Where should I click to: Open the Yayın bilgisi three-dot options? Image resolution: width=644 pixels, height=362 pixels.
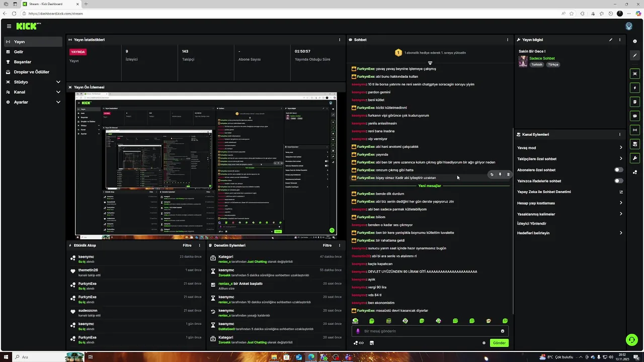click(620, 40)
